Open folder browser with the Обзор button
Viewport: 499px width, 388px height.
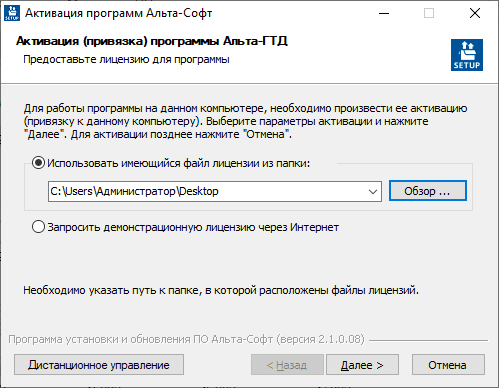click(x=428, y=191)
